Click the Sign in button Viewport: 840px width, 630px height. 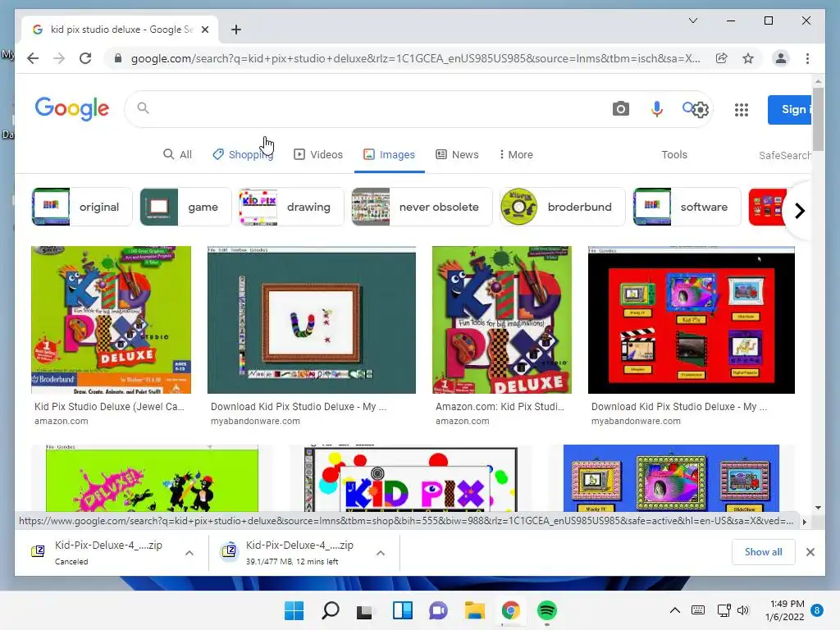pos(790,109)
